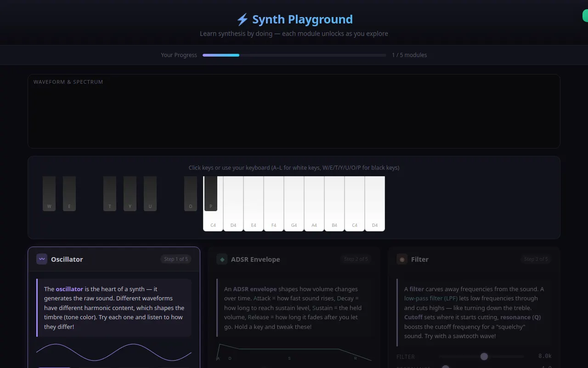Click the ADSR Envelope card title
The width and height of the screenshot is (588, 368).
(x=255, y=259)
